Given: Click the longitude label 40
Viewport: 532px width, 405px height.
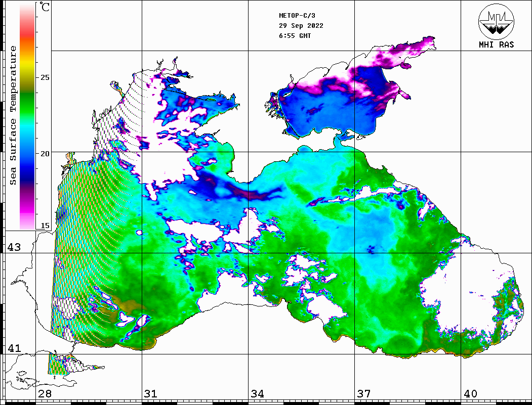Looking at the screenshot, I should click(470, 394).
